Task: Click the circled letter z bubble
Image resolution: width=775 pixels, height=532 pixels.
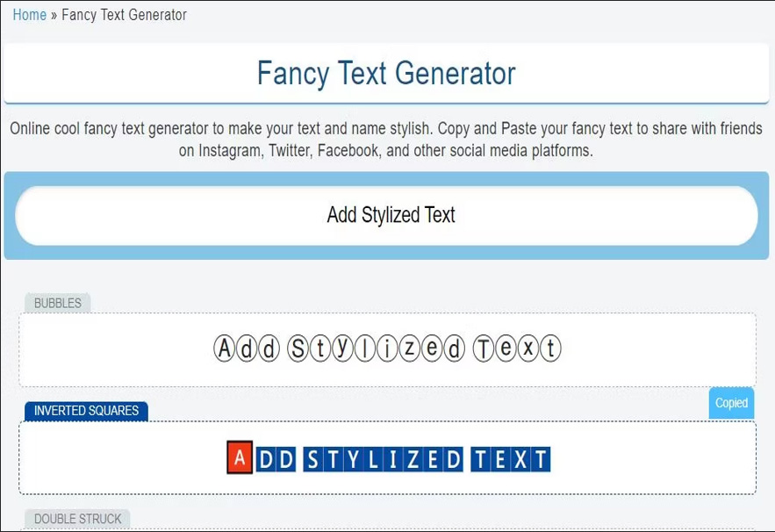Action: [410, 348]
